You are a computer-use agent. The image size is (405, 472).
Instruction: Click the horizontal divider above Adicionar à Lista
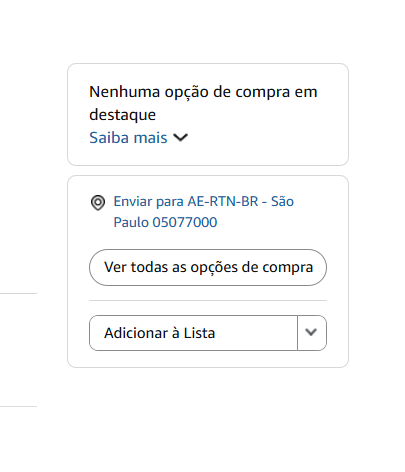(208, 300)
